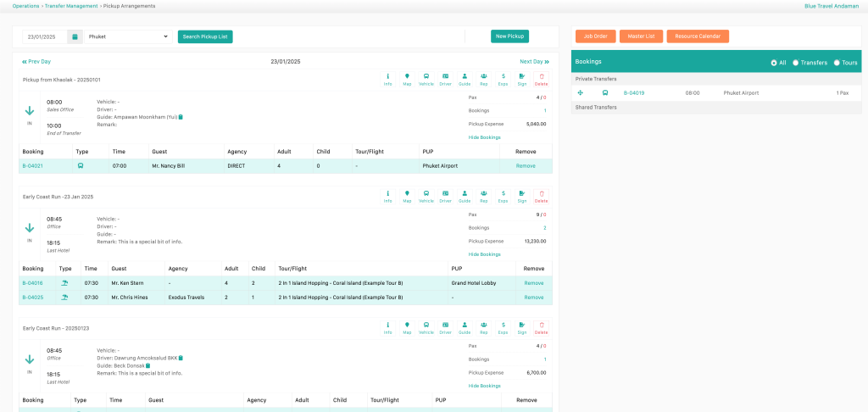
Task: Click Sign icon on Early Coast Run - 20250123
Action: pyautogui.click(x=522, y=327)
